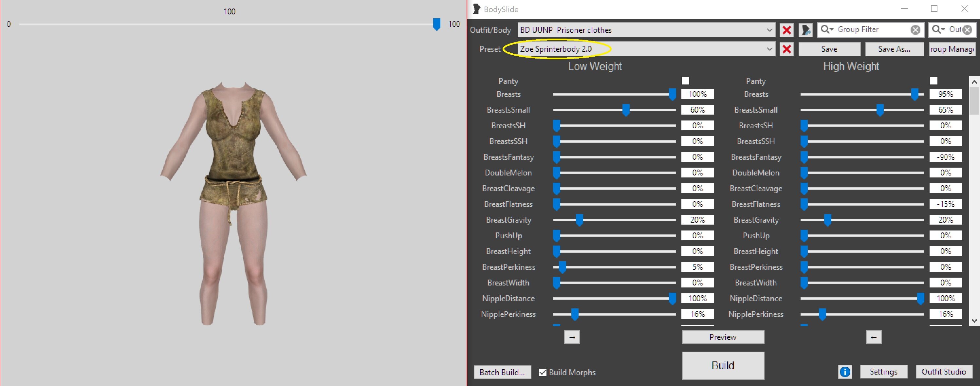The image size is (980, 386).
Task: Open the Outfit filter search magnifier menu
Action: point(938,30)
